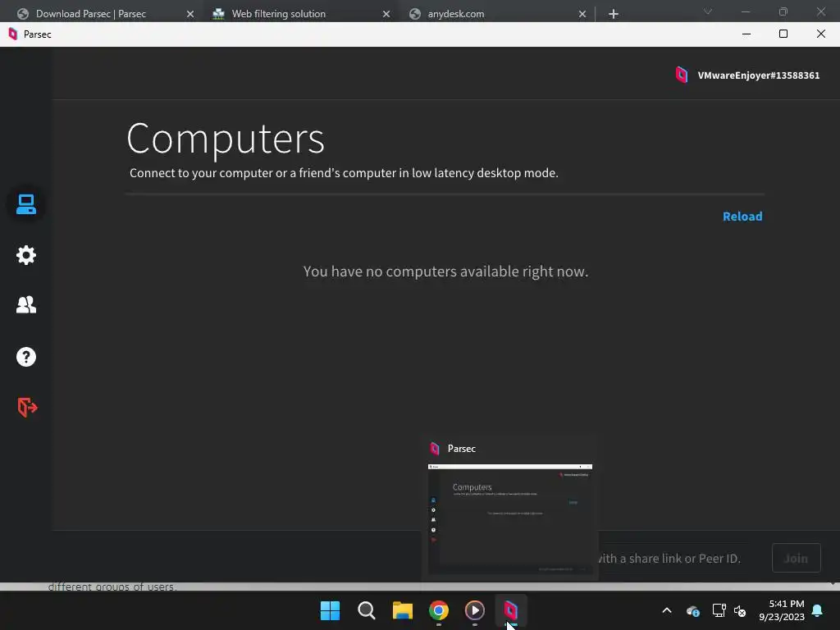The image size is (840, 630).
Task: Click the Parsec logo beside the account name
Action: click(682, 75)
